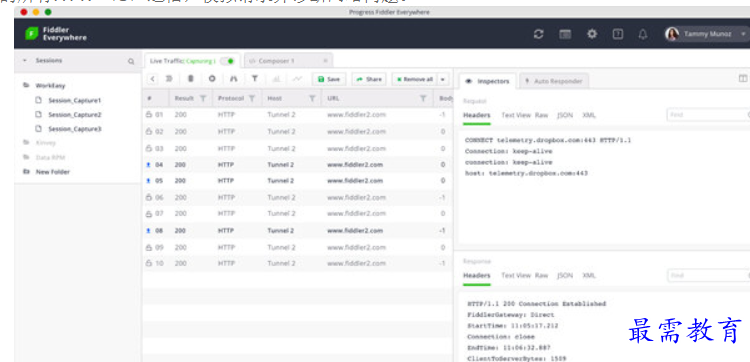The width and height of the screenshot is (750, 362).
Task: Filter the Protocol column
Action: click(x=252, y=99)
